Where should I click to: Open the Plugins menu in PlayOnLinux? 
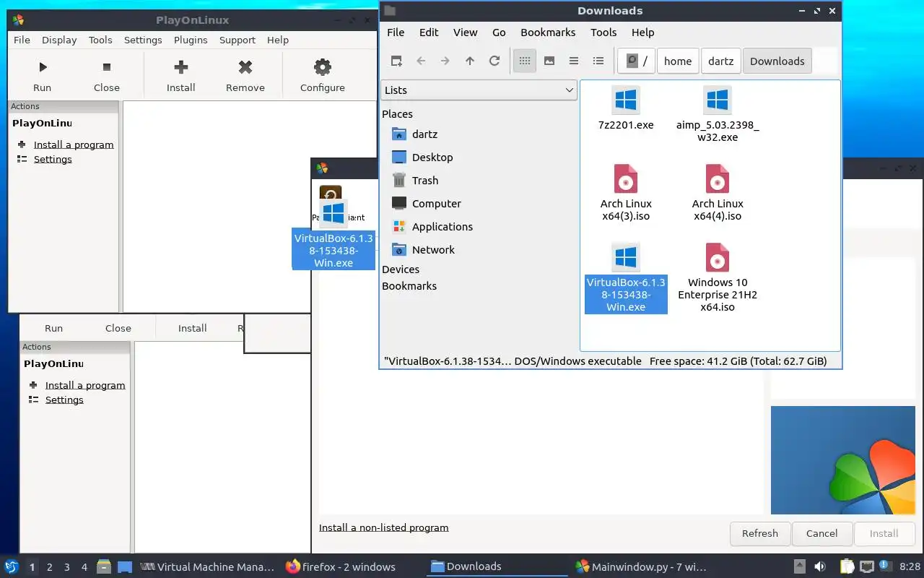pyautogui.click(x=191, y=40)
